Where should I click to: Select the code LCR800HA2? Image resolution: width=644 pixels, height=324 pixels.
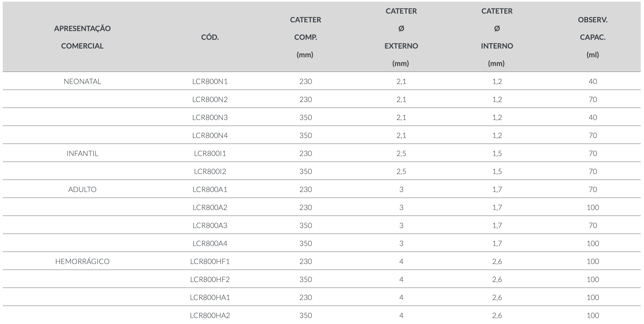click(210, 315)
